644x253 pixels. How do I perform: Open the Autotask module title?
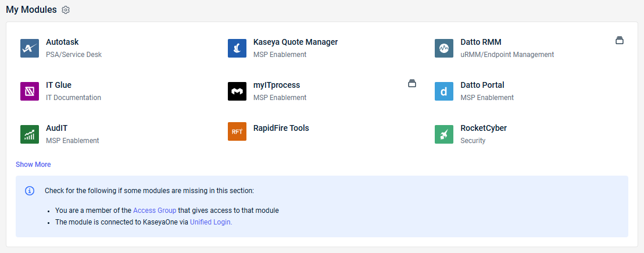(62, 42)
